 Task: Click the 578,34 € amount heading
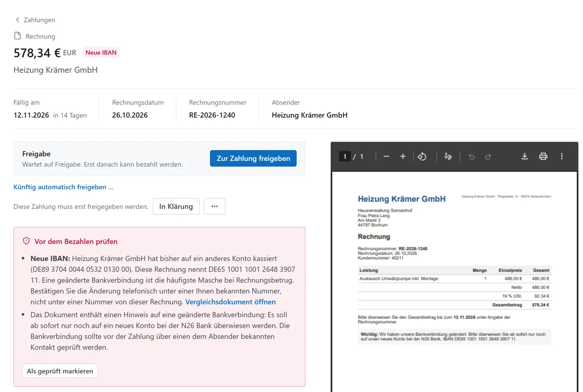click(37, 53)
